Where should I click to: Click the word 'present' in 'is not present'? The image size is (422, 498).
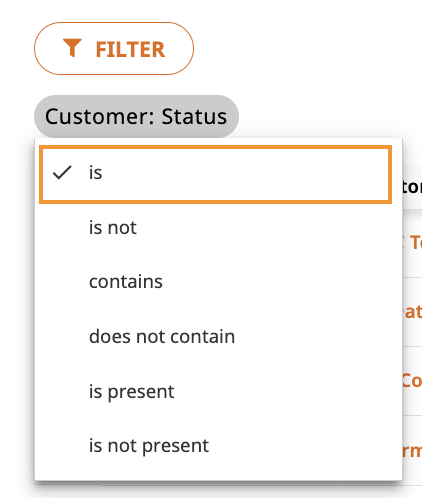175,446
